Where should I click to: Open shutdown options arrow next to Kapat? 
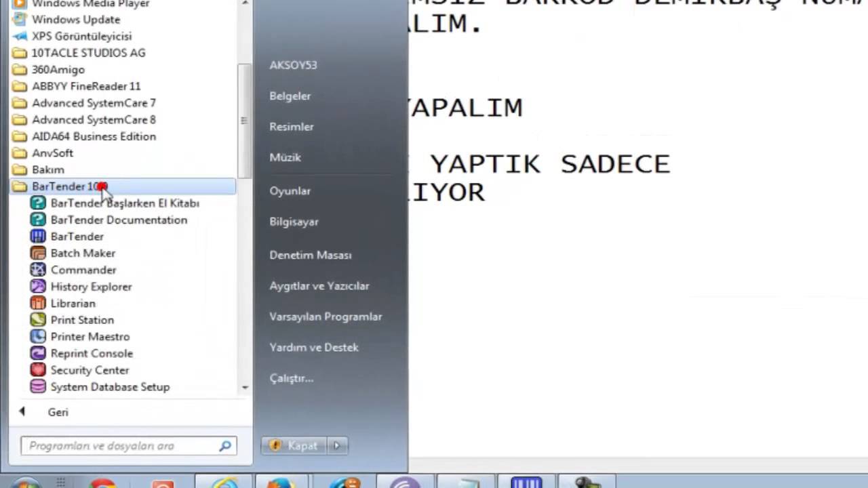coord(337,445)
